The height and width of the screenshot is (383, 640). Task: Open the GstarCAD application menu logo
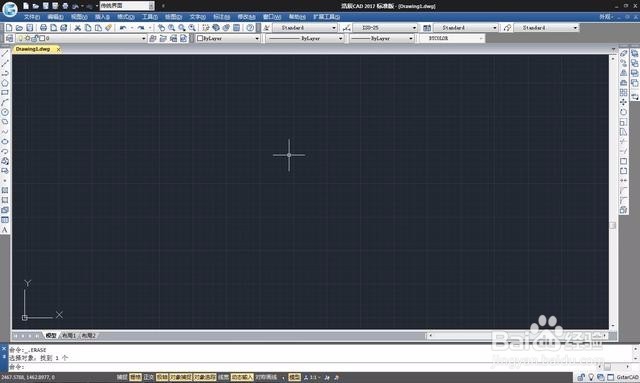9,9
